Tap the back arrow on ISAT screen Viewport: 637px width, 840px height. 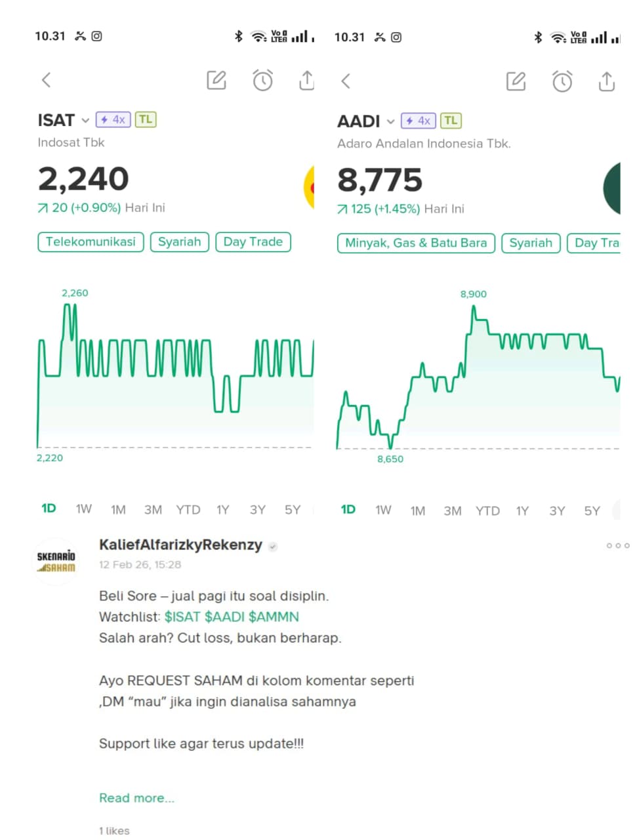click(46, 80)
